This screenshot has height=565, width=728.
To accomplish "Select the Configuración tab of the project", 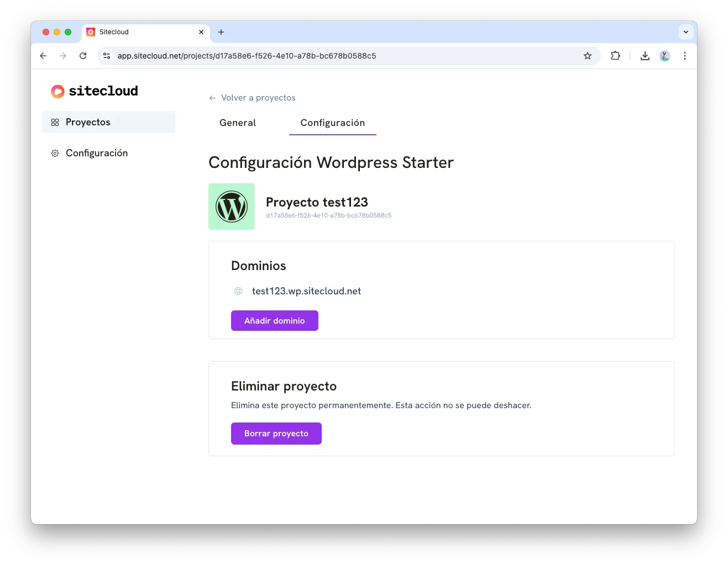I will 333,123.
